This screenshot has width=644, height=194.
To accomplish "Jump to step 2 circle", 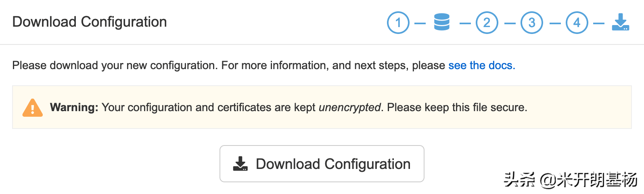I will coord(487,23).
